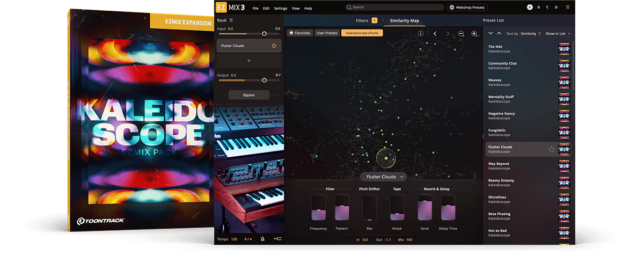Screen dimensions: 644x262
Task: Open the Settings menu
Action: pos(281,8)
